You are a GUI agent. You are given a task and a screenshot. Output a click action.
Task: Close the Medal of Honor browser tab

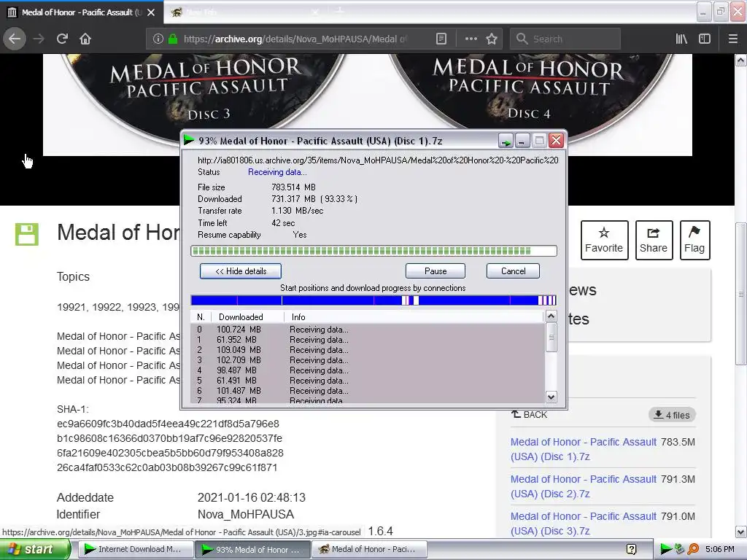coord(151,12)
